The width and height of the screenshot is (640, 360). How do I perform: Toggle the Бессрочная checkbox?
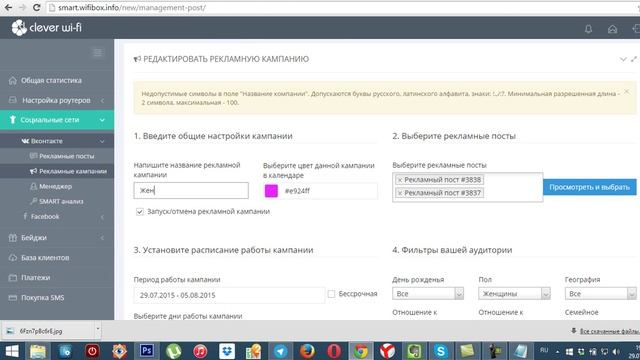coord(331,294)
